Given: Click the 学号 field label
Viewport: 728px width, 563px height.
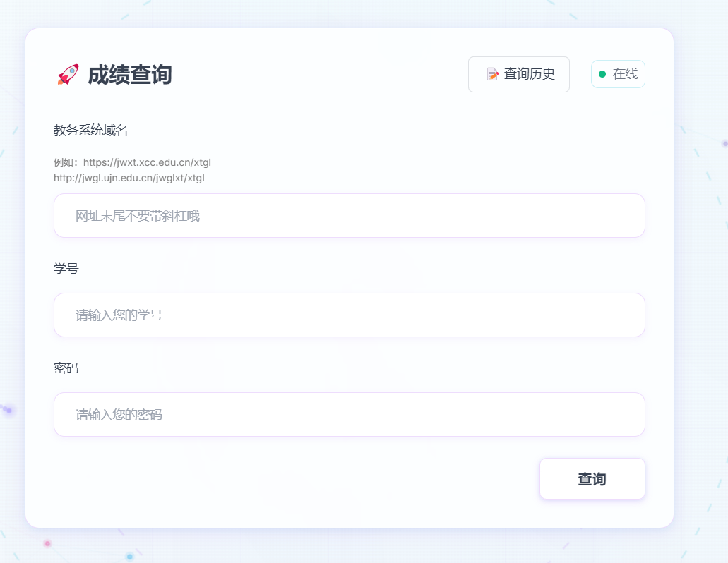Looking at the screenshot, I should click(x=66, y=269).
